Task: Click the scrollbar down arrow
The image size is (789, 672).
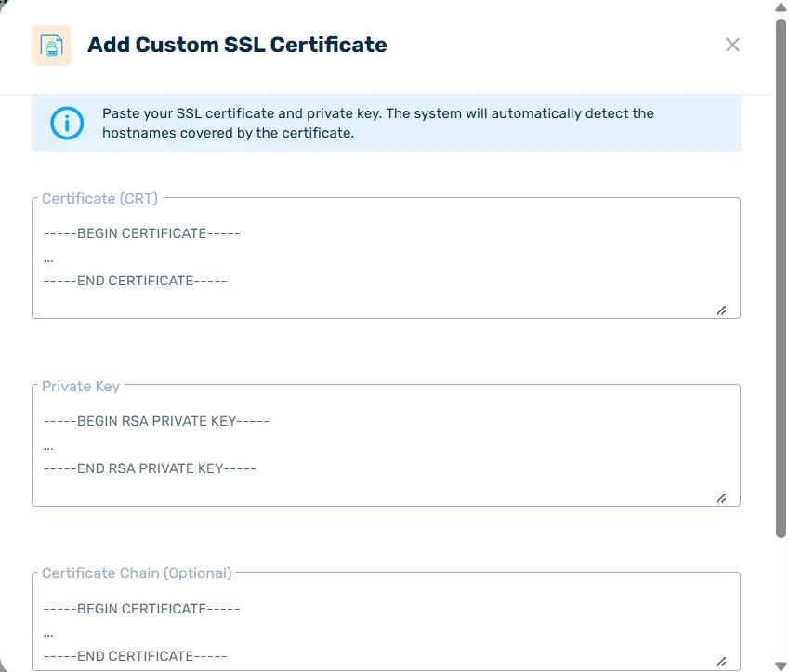Action: [781, 665]
